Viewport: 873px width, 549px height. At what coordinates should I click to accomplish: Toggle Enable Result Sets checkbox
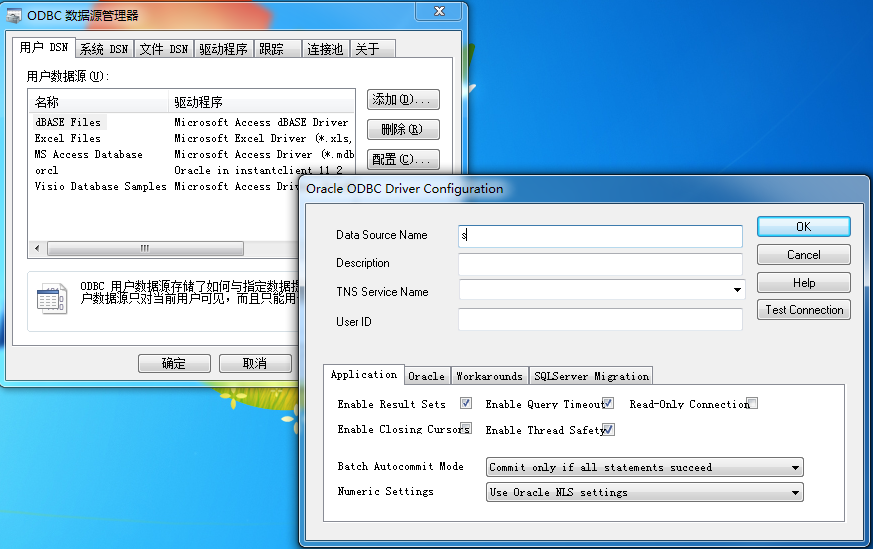466,403
